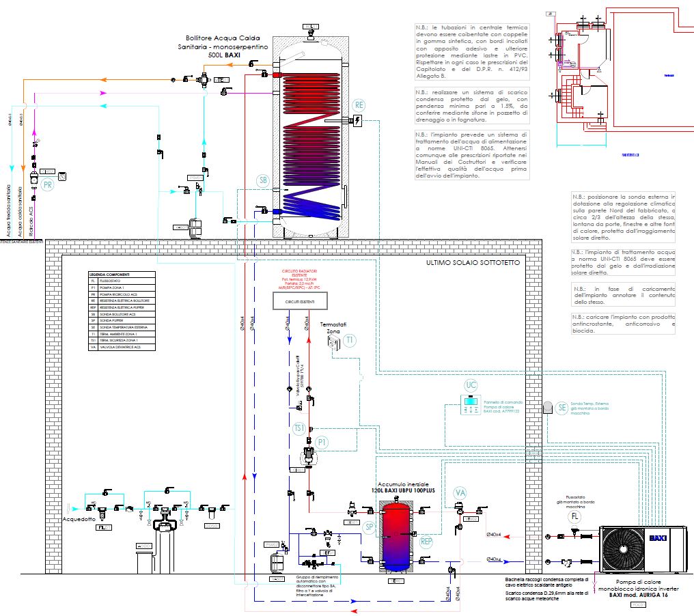Image resolution: width=694 pixels, height=616 pixels.
Task: Click the building plan view thumbnail
Action: 618,79
